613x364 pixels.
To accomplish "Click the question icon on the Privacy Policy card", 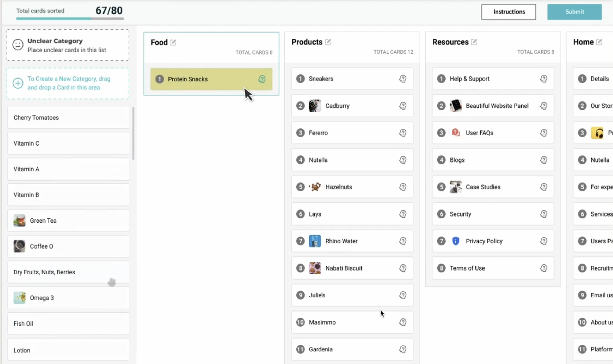I will coord(544,241).
